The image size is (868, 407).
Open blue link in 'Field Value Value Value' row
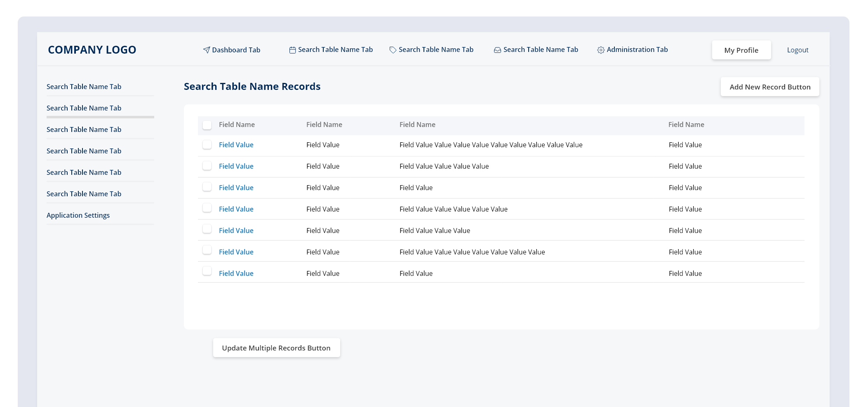pyautogui.click(x=236, y=231)
